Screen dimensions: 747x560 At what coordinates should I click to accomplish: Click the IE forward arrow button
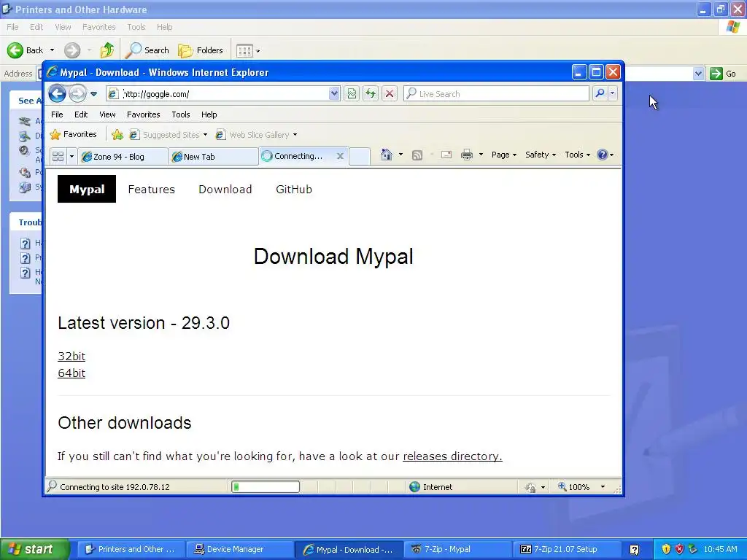77,94
